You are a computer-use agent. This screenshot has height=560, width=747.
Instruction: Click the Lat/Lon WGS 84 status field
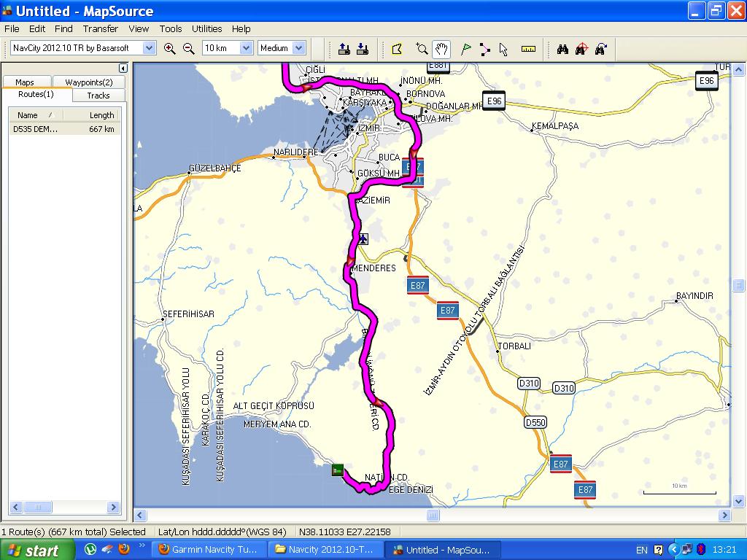coord(222,532)
